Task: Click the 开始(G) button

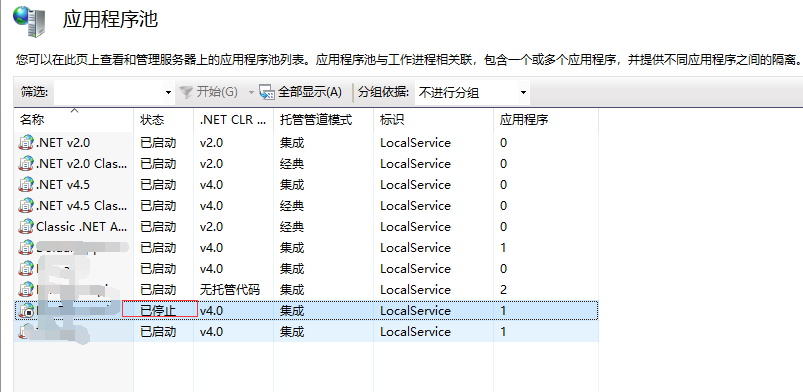Action: [x=209, y=92]
